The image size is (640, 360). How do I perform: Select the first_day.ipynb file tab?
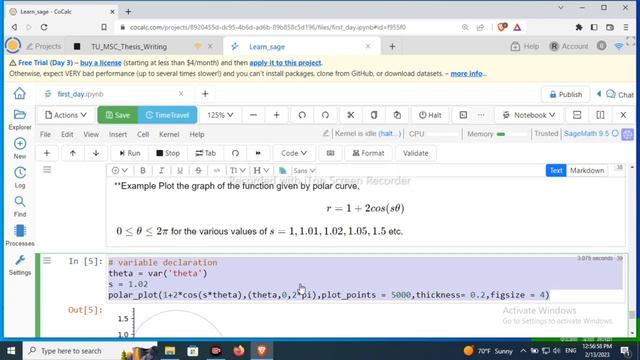(x=80, y=94)
